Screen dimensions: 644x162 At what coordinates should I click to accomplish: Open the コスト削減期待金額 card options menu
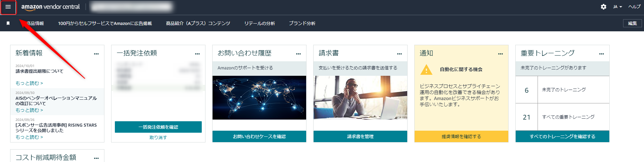pos(96,158)
